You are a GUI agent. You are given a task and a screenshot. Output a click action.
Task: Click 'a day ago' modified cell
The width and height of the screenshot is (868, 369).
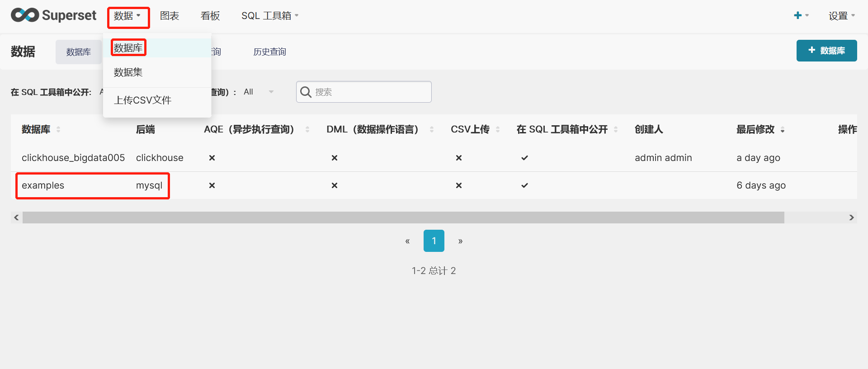(x=758, y=158)
